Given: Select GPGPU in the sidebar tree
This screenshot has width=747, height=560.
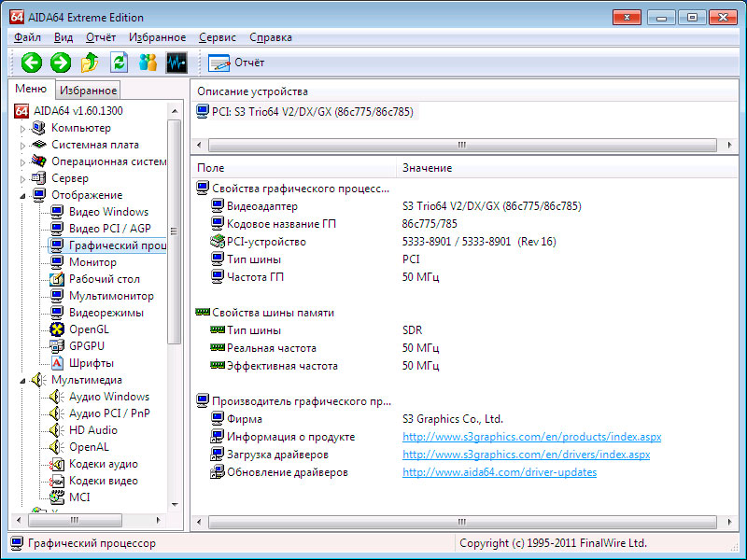Looking at the screenshot, I should tap(89, 346).
